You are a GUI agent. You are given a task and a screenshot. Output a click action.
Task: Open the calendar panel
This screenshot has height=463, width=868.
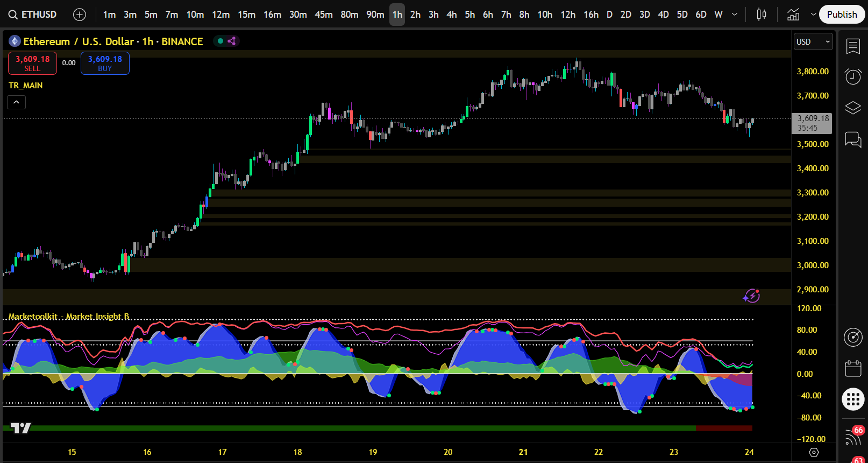853,368
